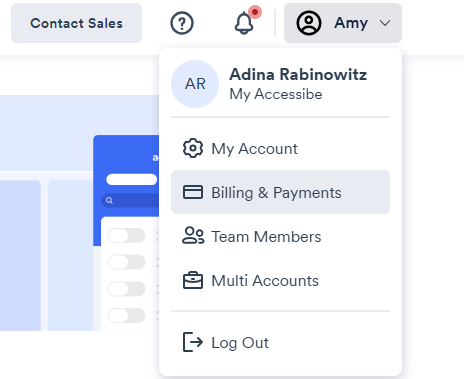
Task: Click the AR avatar circle
Action: click(x=195, y=84)
